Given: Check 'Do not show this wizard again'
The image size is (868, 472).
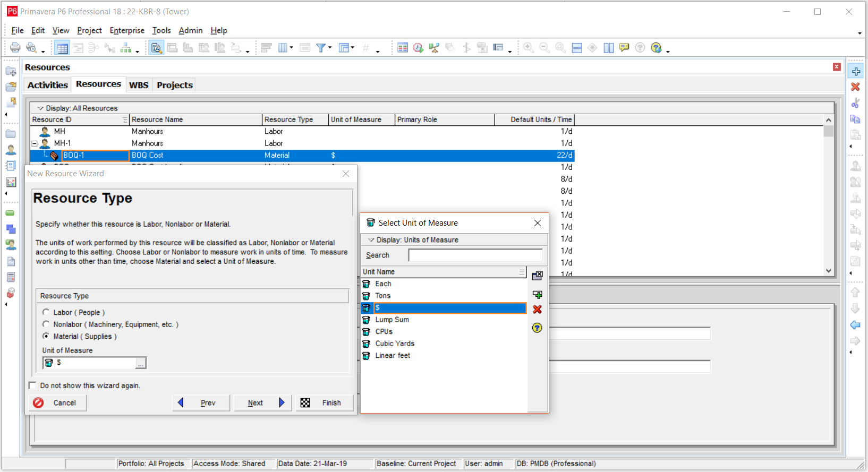Looking at the screenshot, I should point(33,385).
